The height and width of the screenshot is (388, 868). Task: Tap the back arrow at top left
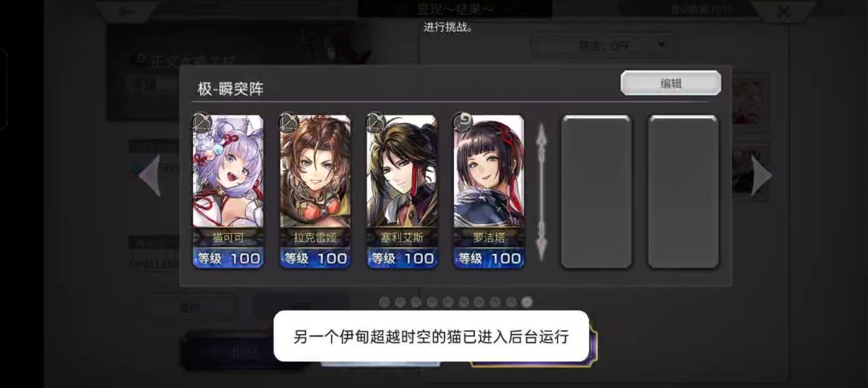[126, 11]
